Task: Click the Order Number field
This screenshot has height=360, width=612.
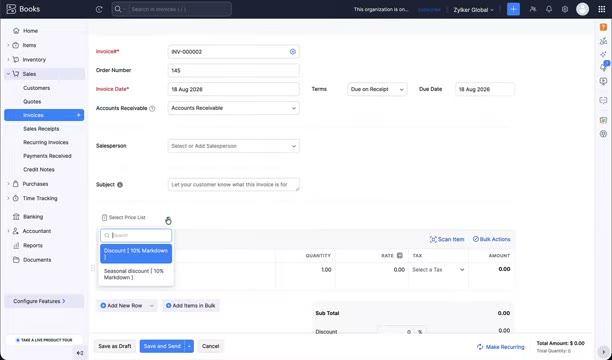Action: click(233, 71)
